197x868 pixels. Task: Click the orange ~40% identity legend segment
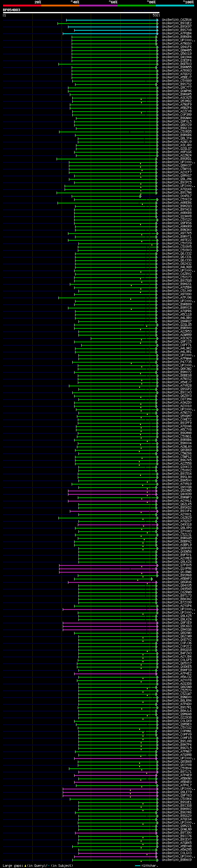pos(60,6)
